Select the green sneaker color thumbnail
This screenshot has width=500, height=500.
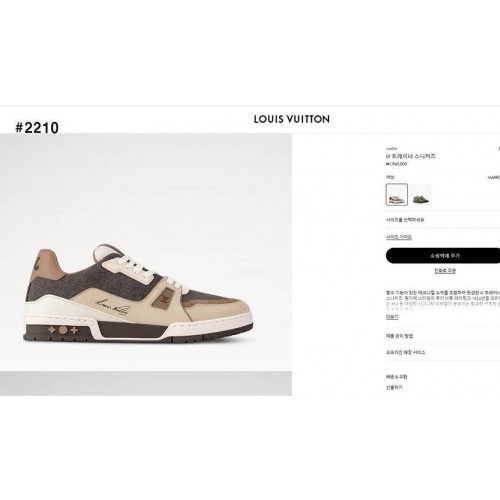[x=420, y=194]
